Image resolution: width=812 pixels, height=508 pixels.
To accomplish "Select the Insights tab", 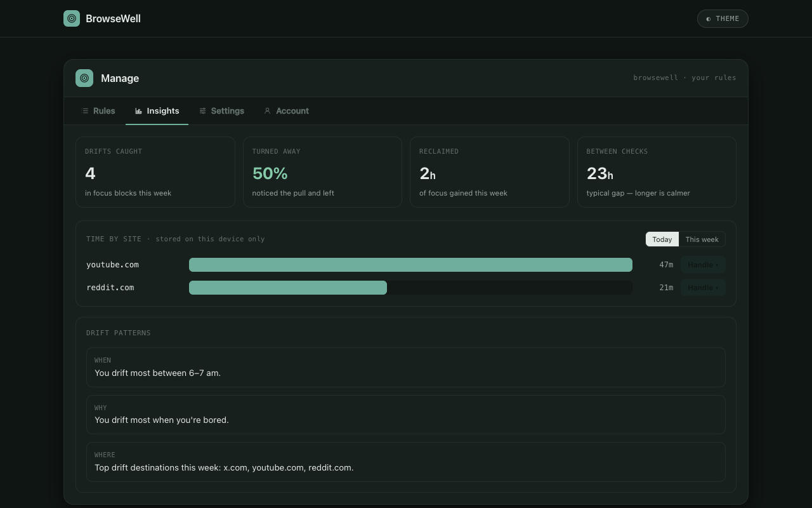I will 157,110.
